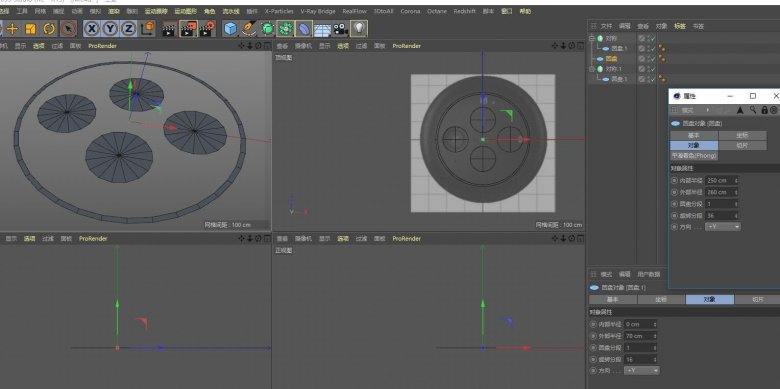Click perspective viewport pan icon
The height and width of the screenshot is (389, 780).
[x=241, y=46]
